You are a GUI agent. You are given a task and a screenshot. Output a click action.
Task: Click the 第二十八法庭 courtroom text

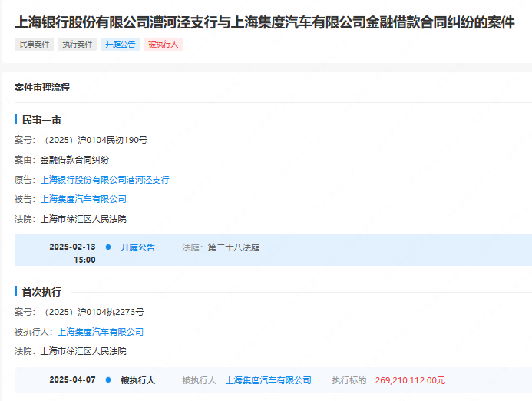click(x=233, y=247)
